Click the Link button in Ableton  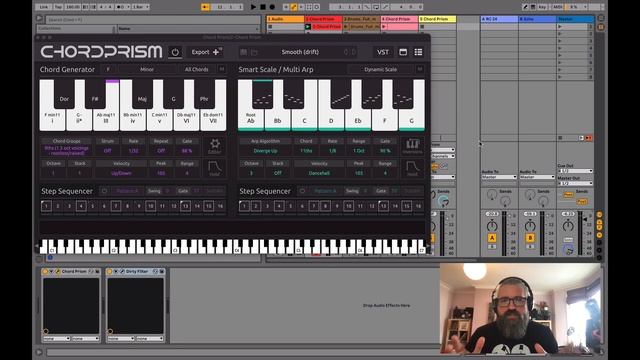click(44, 7)
